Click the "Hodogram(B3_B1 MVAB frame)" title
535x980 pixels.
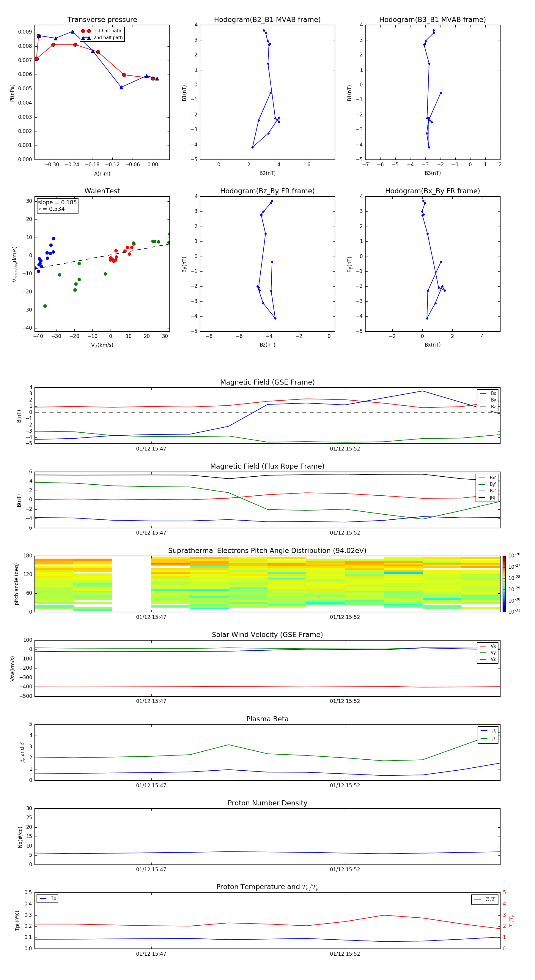432,20
